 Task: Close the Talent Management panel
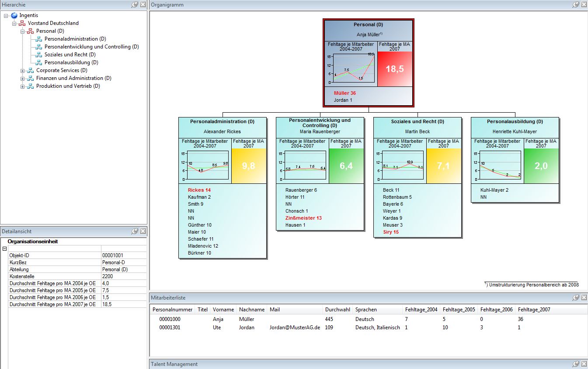(584, 364)
